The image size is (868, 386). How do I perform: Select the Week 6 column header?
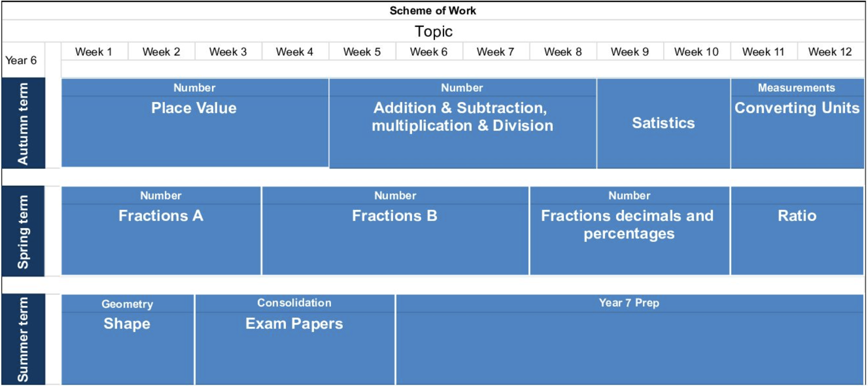tap(429, 52)
